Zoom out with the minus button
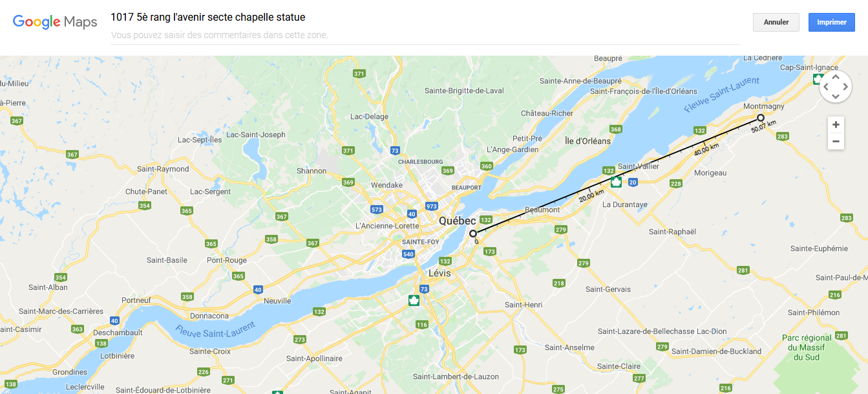868x394 pixels. coord(836,141)
